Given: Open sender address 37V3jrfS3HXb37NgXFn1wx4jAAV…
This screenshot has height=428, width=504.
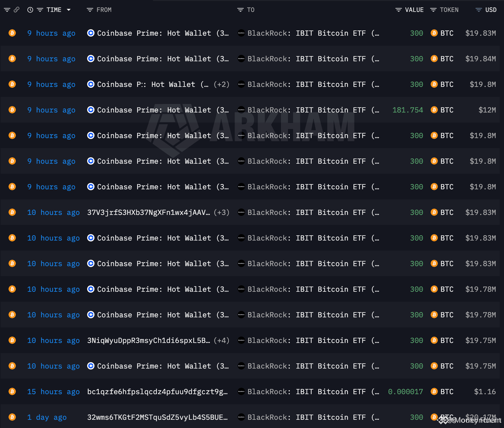Looking at the screenshot, I should point(148,212).
